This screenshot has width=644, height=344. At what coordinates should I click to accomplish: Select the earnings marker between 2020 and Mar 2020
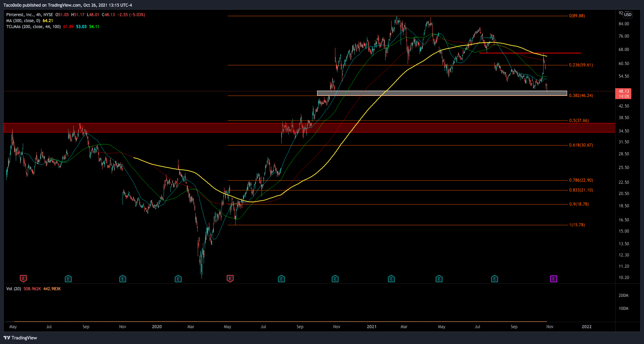pos(178,279)
